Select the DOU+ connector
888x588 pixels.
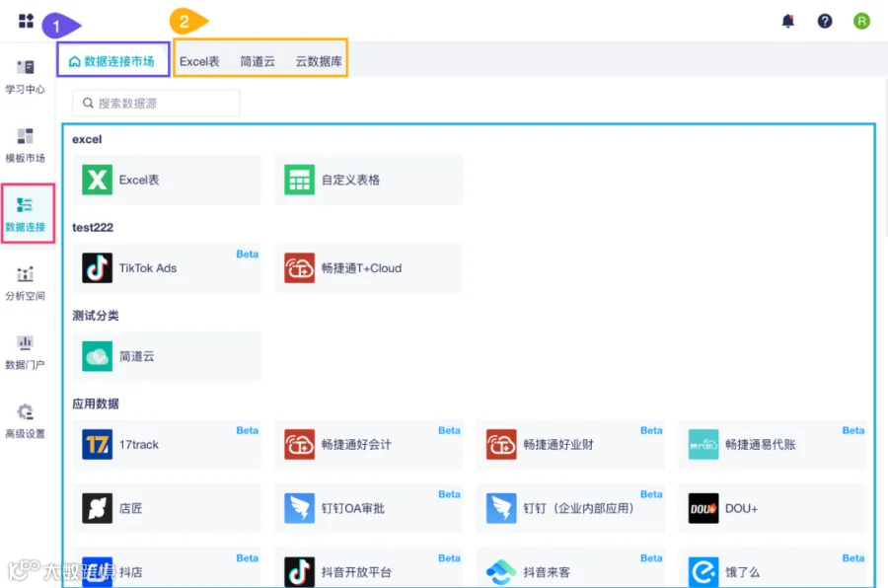click(773, 508)
